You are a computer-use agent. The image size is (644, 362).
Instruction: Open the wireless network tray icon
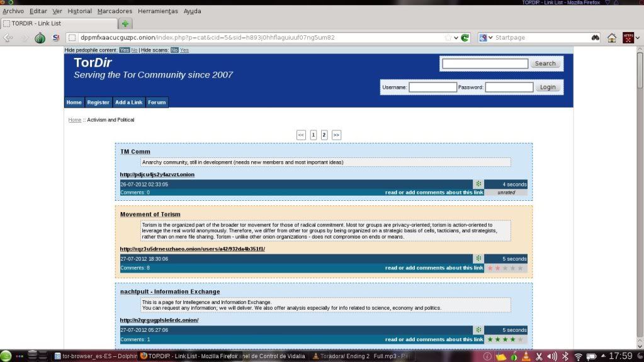tap(579, 356)
